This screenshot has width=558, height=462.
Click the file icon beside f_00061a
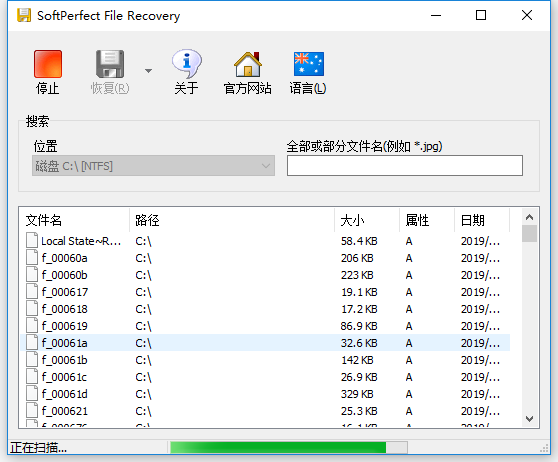click(32, 342)
